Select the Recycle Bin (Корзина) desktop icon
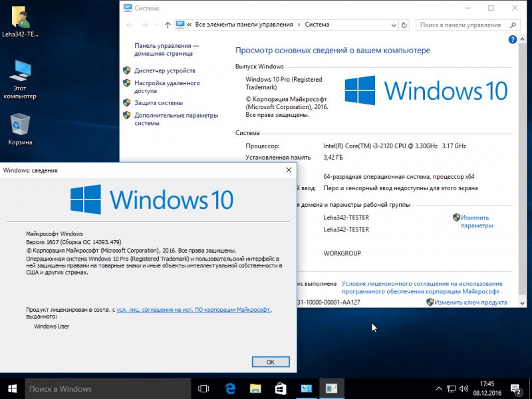 point(20,129)
